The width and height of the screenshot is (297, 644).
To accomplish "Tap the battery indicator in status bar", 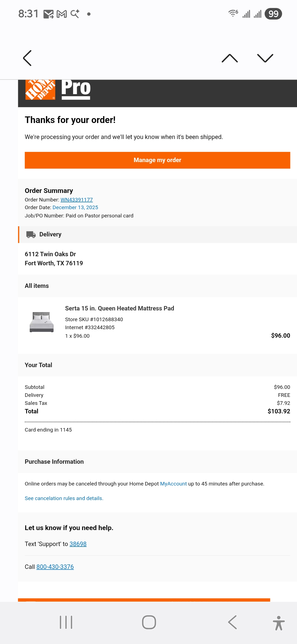I will [x=273, y=14].
